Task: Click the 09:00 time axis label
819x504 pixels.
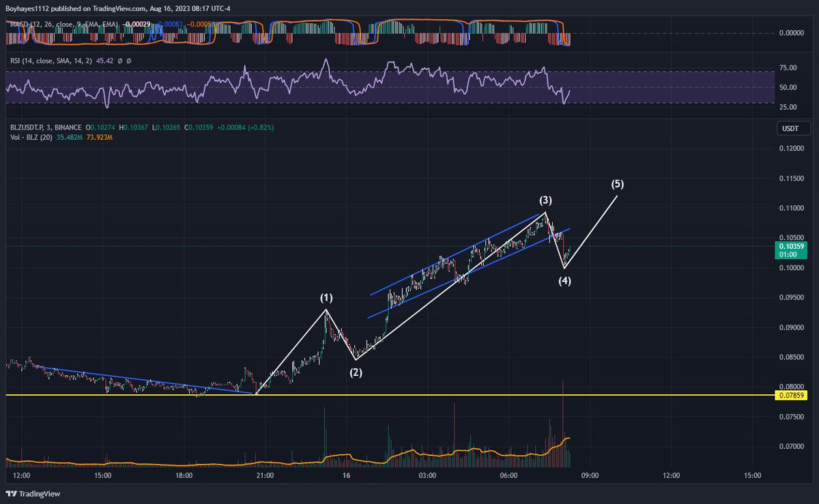Action: (x=590, y=475)
